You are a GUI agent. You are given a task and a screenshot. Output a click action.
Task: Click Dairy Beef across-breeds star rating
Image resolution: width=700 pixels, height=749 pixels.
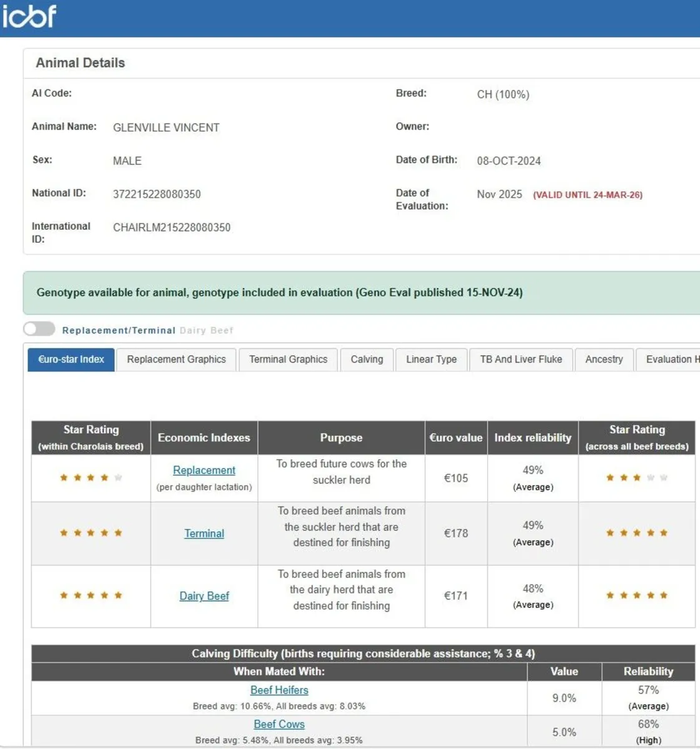coord(636,595)
